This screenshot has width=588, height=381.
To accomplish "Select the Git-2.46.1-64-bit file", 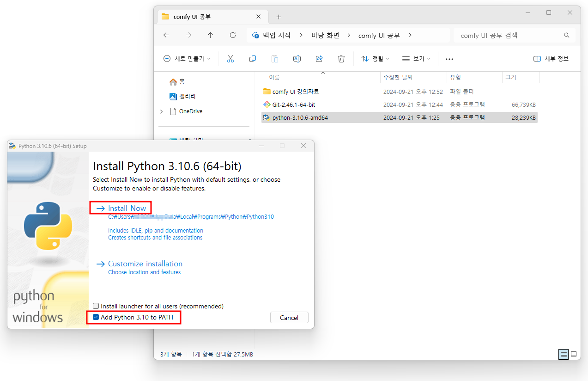I will point(294,104).
